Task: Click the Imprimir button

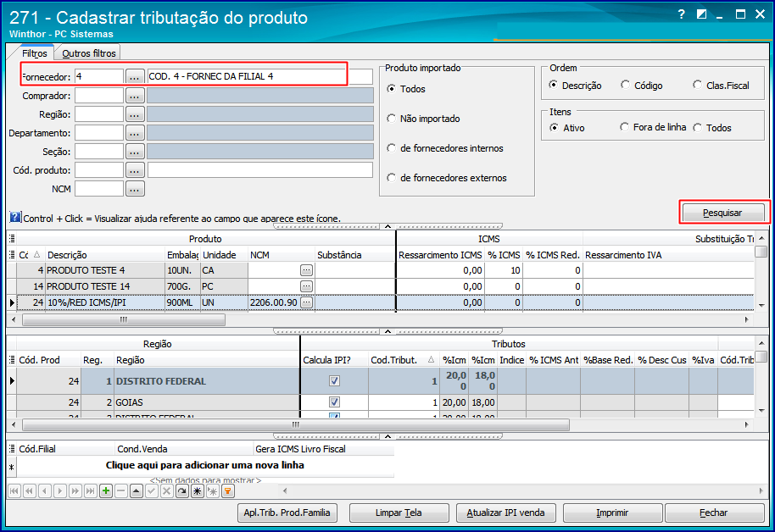Action: (612, 513)
